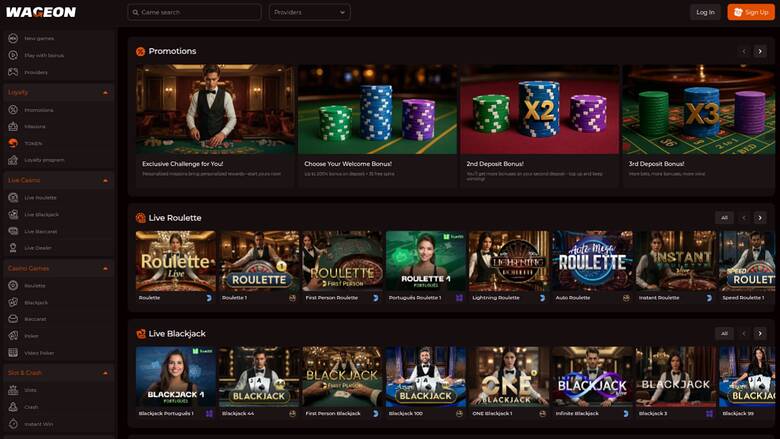Open Baccarat icon under Casino Games
The width and height of the screenshot is (780, 439).
click(13, 319)
